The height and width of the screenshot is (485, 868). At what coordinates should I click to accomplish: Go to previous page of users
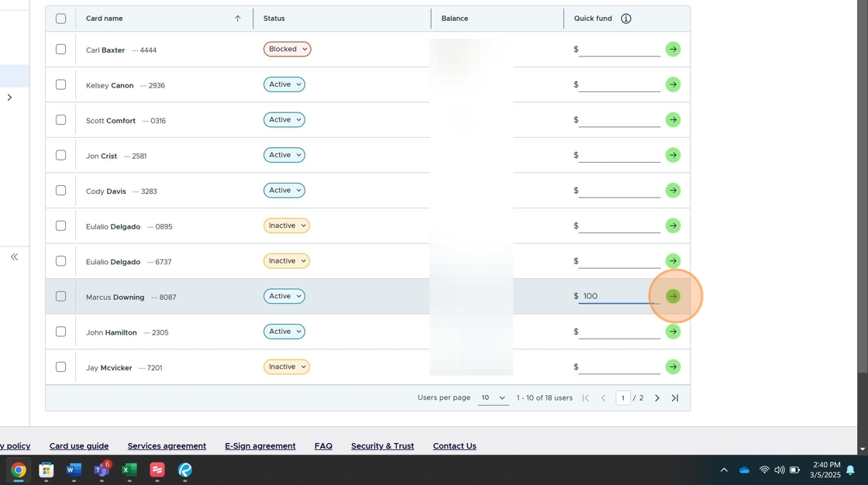pyautogui.click(x=604, y=397)
